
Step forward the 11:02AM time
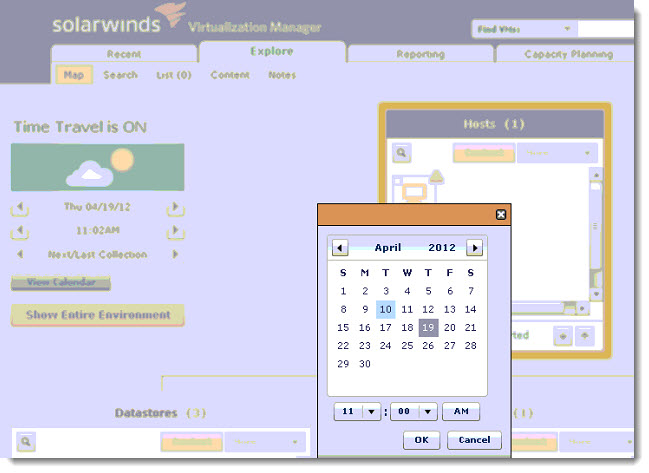[175, 232]
